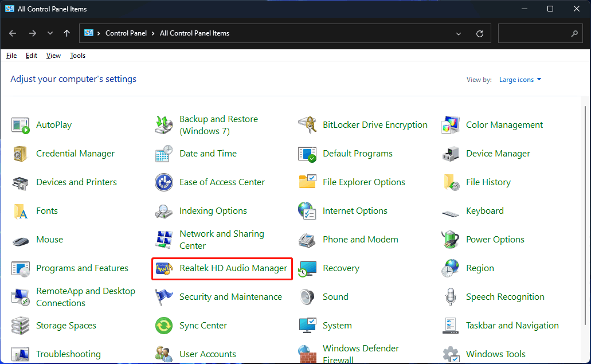Open the recent locations dropdown arrow

pos(50,33)
